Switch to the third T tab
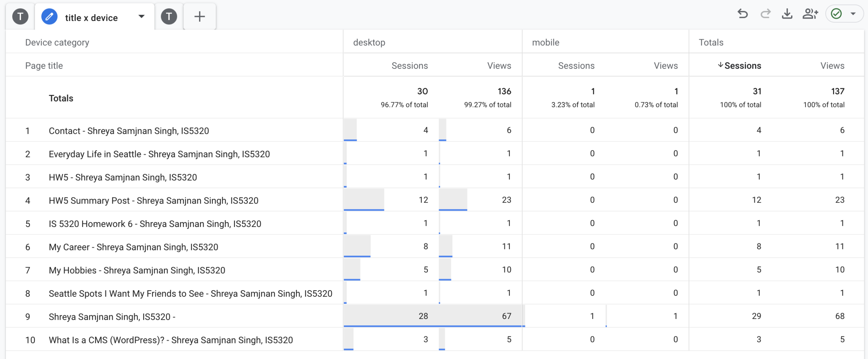868x359 pixels. 169,17
